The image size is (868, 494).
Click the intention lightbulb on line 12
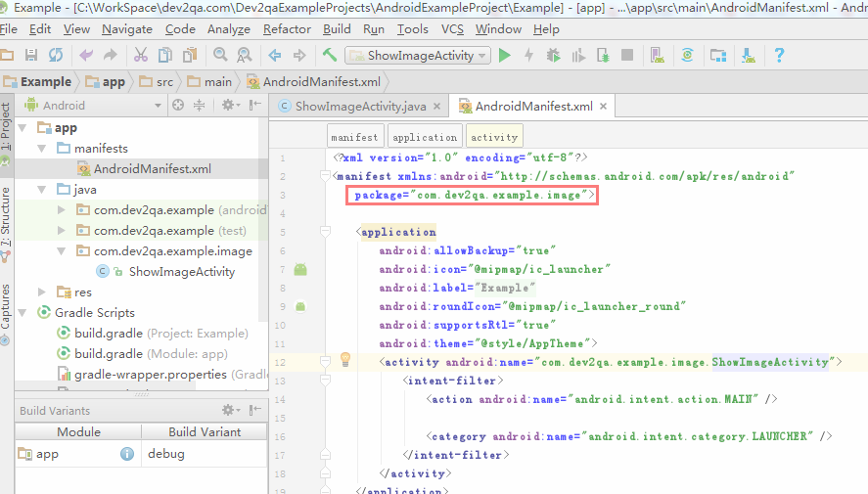pyautogui.click(x=344, y=361)
